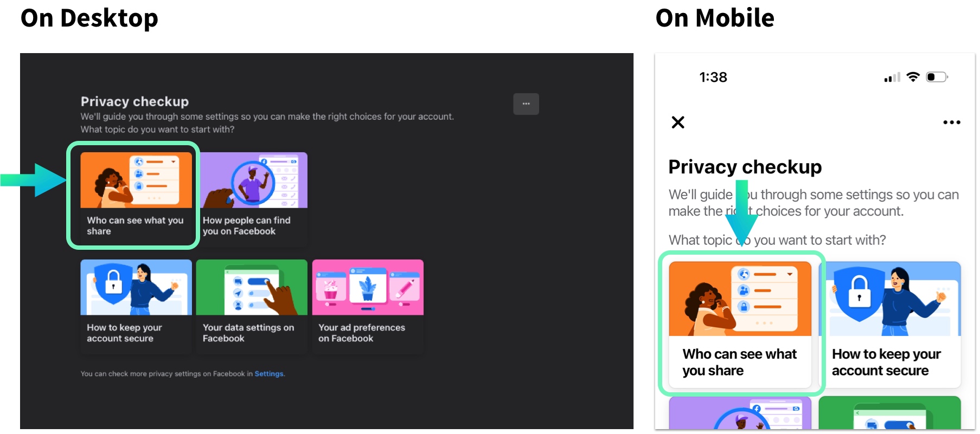
Task: Open desktop 'How to keep your account secure' card
Action: (136, 305)
